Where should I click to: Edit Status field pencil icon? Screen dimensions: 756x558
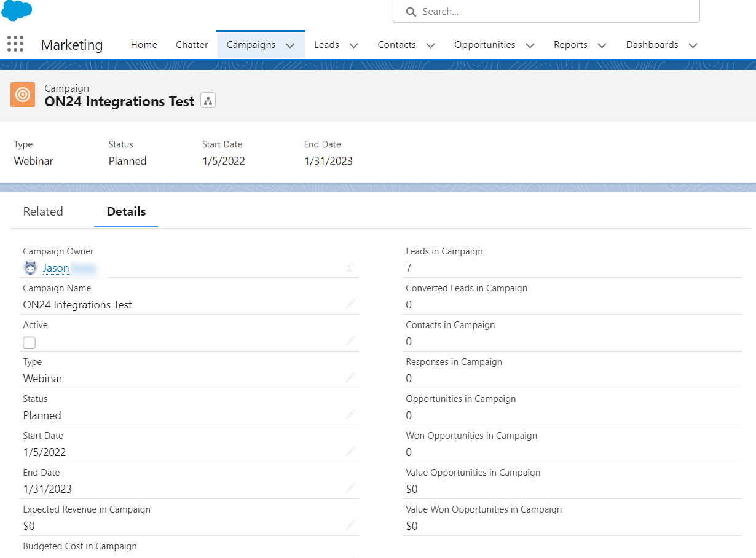(x=350, y=414)
